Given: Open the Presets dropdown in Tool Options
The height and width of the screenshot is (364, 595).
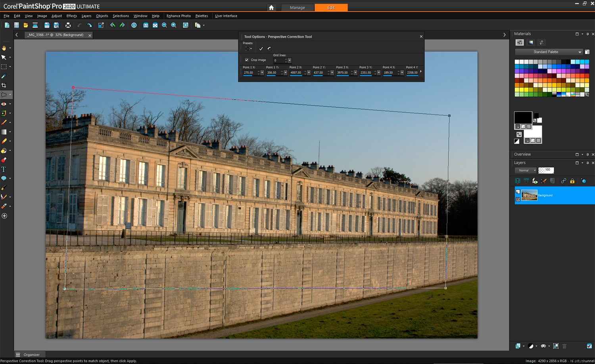Looking at the screenshot, I should click(249, 48).
